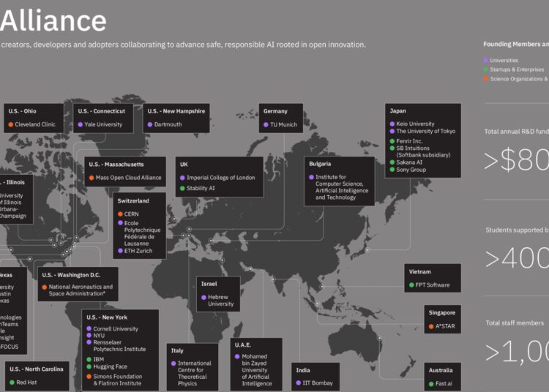The image size is (549, 392).
Task: Select the "Bulgaria" heading
Action: (320, 164)
